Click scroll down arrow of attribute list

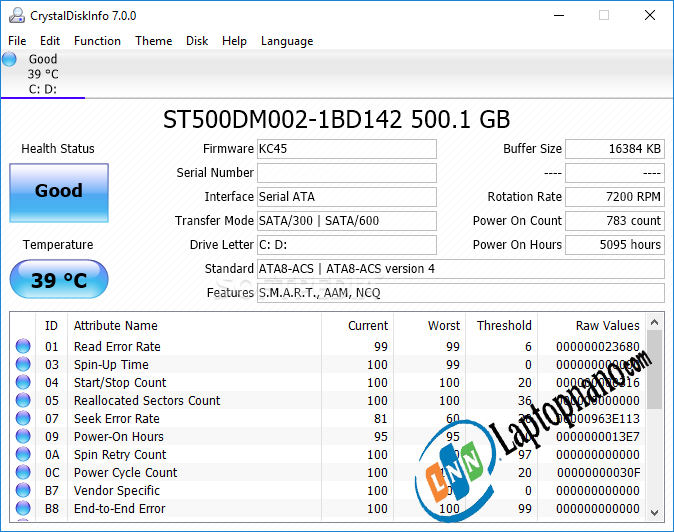click(x=655, y=513)
